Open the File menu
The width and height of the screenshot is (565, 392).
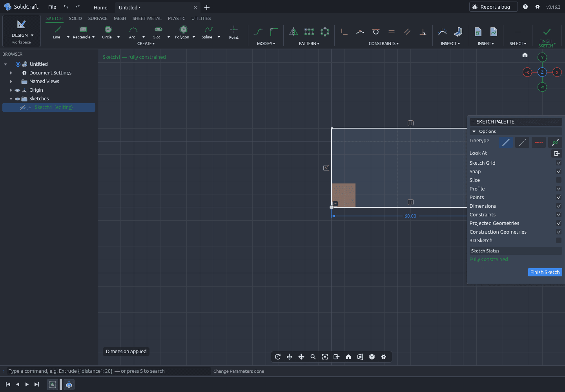(52, 7)
